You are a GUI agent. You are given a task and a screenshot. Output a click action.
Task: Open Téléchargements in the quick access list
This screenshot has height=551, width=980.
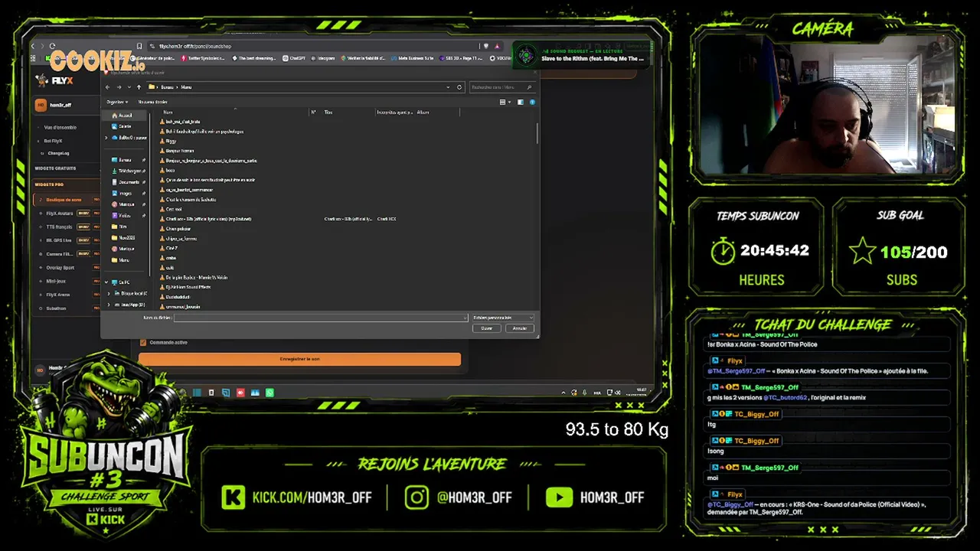(x=127, y=171)
